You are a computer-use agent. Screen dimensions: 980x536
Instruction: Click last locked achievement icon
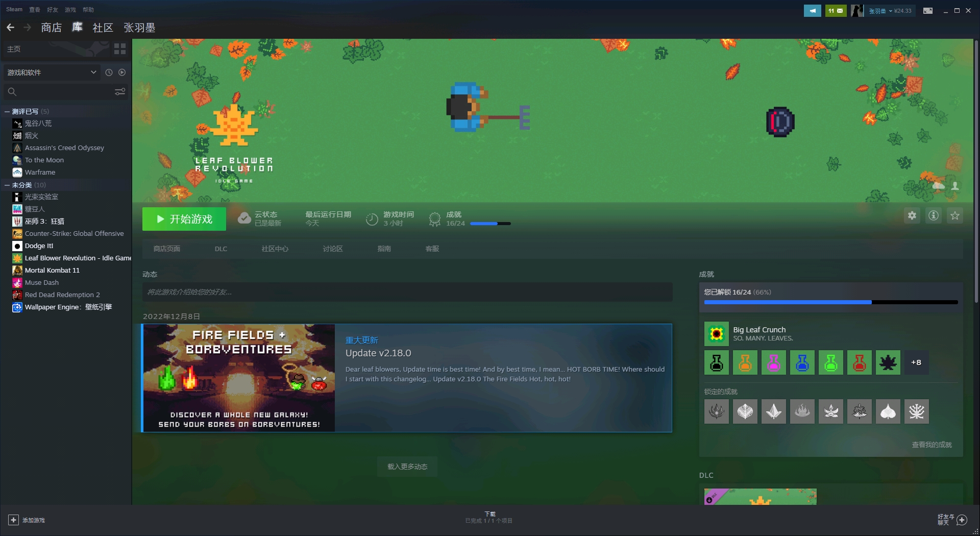coord(917,411)
